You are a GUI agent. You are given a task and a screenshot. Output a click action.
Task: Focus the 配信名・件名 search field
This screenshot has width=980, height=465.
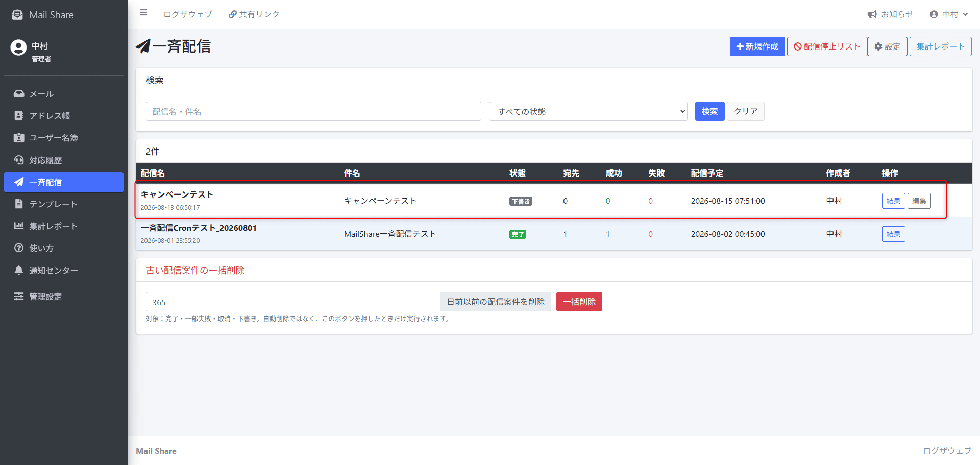click(x=313, y=111)
